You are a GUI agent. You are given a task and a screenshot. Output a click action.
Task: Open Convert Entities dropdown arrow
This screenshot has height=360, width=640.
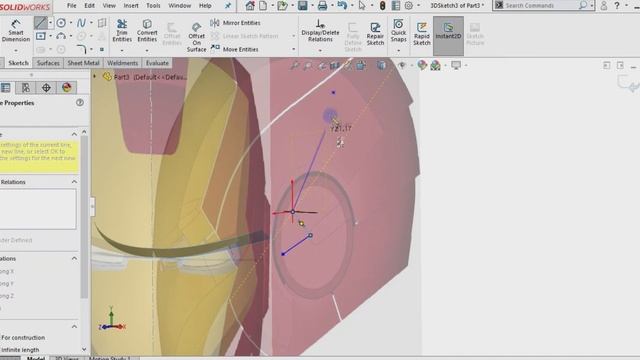(x=147, y=51)
